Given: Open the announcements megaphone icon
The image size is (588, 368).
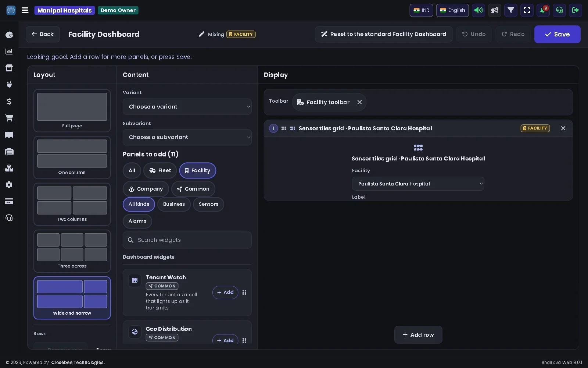Looking at the screenshot, I should (x=495, y=10).
